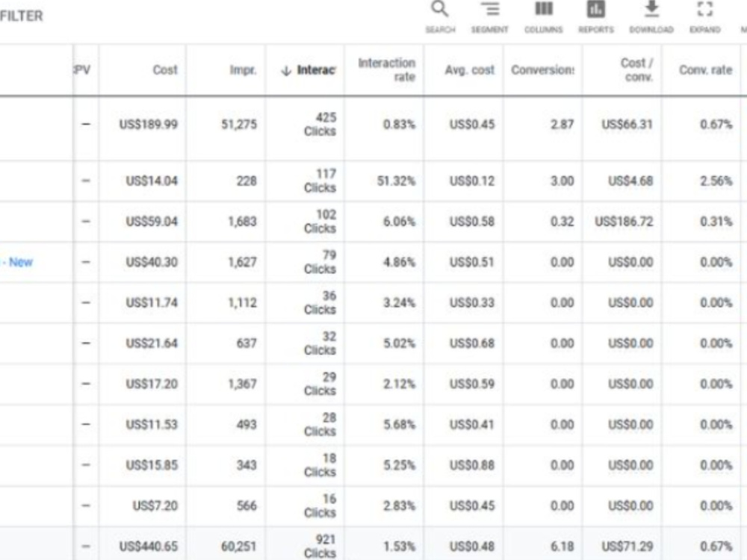Open the Columns modifier icon

544,9
